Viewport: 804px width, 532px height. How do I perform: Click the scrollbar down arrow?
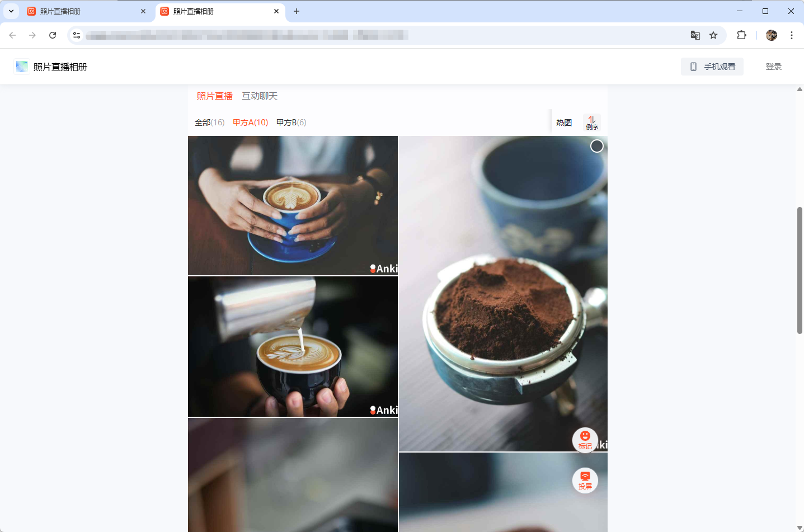(800, 528)
